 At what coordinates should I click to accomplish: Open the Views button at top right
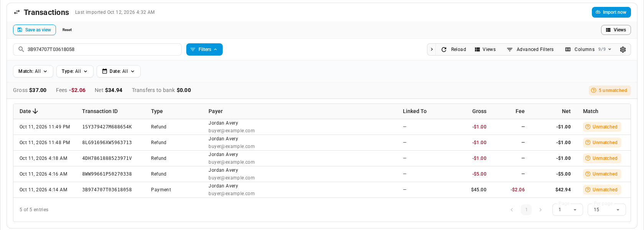pos(616,30)
